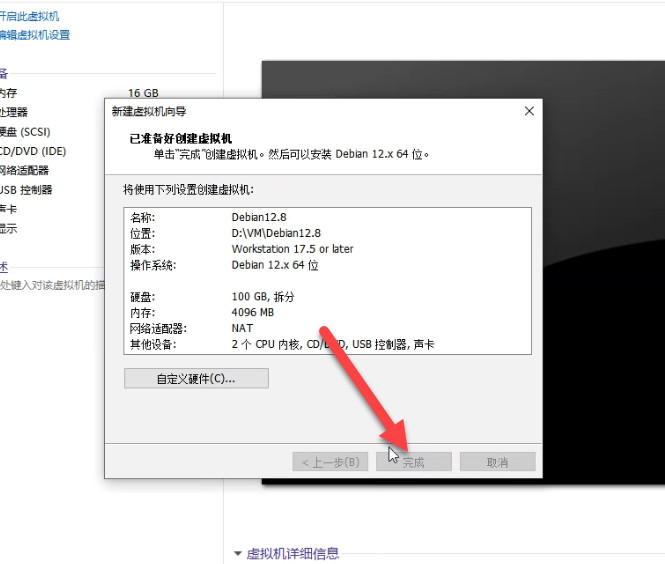Collapse the 虚拟机详细信息 section
This screenshot has width=665, height=564.
(x=238, y=553)
